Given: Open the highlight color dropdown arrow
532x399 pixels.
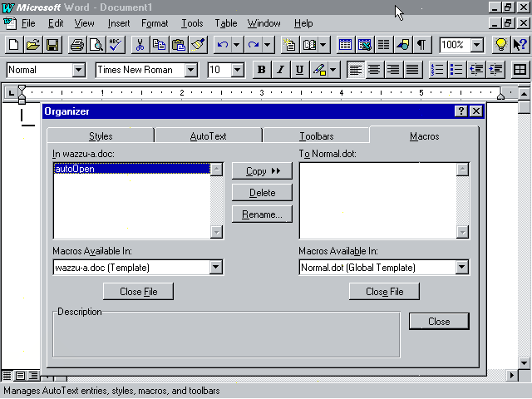Looking at the screenshot, I should coord(333,70).
